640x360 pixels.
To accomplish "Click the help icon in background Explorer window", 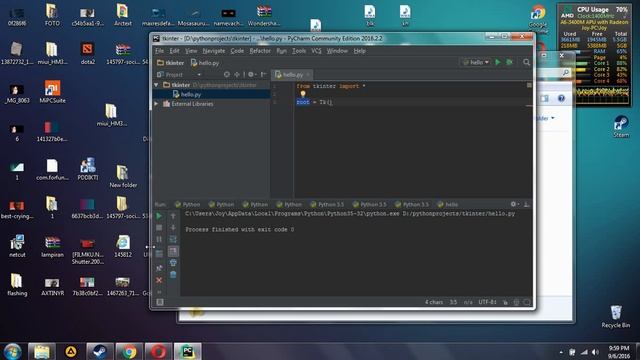I will (561, 98).
